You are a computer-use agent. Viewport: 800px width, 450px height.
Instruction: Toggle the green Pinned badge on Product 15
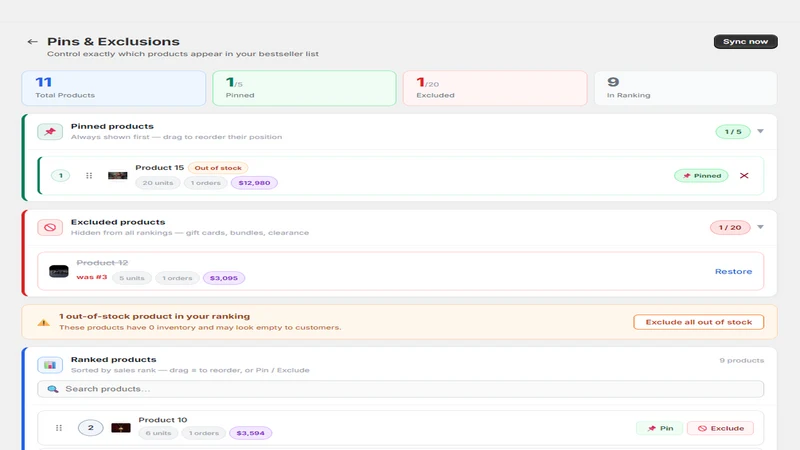702,176
